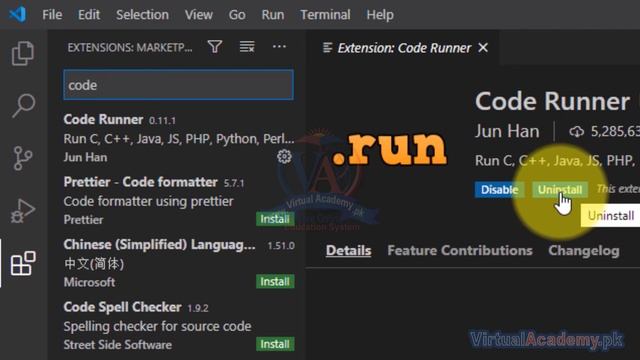Open the File menu
Image resolution: width=640 pixels, height=360 pixels.
(52, 15)
